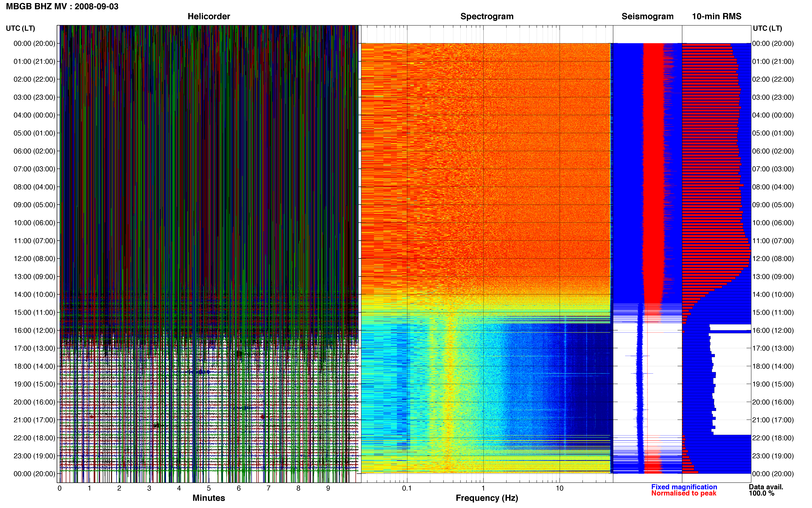The height and width of the screenshot is (508, 812).
Task: Click the '9' tick on the Minutes axis
Action: pyautogui.click(x=328, y=488)
